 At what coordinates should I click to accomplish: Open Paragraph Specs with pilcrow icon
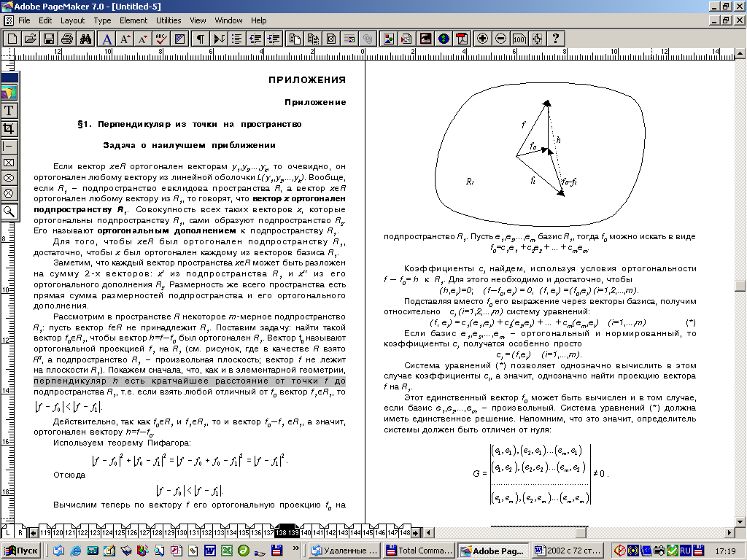click(x=201, y=39)
